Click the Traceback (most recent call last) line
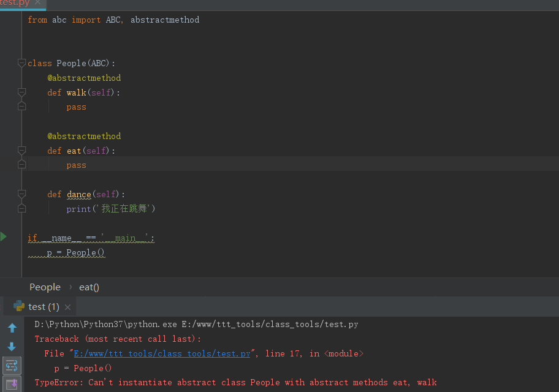Viewport: 559px width, 392px height. coord(118,339)
